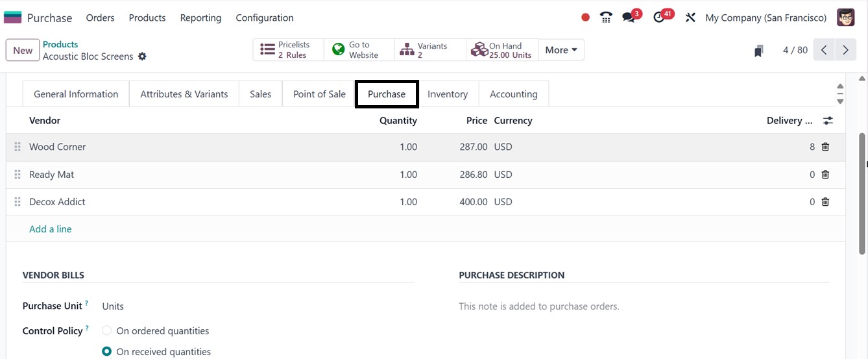Click the drag handle for Ready Mat
Screen dimensions: 868x359
(18, 175)
